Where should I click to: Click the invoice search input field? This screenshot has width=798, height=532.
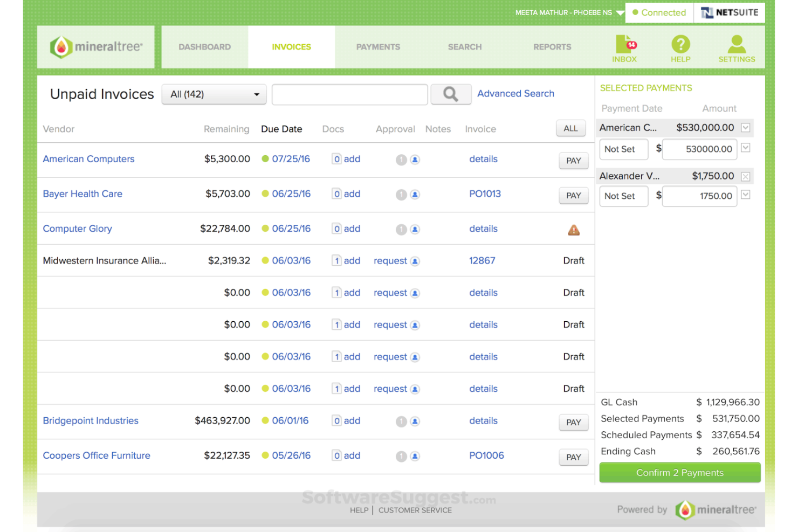[x=349, y=94]
